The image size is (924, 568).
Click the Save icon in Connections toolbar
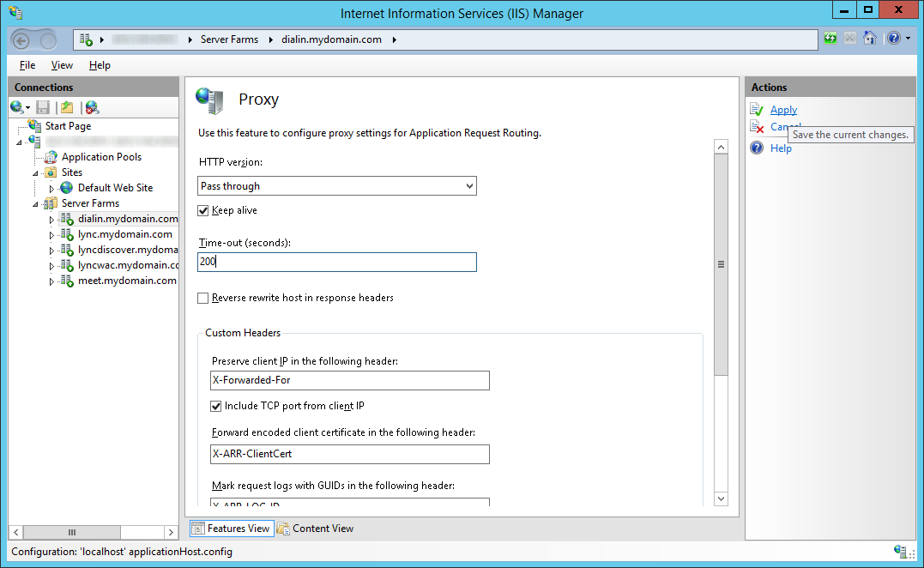pyautogui.click(x=42, y=107)
